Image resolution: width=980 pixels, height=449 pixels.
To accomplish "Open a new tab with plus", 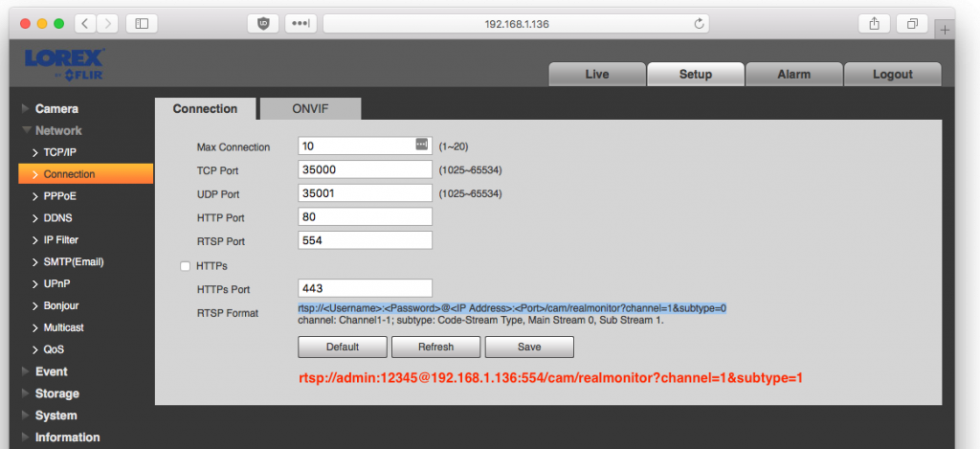I will (945, 30).
